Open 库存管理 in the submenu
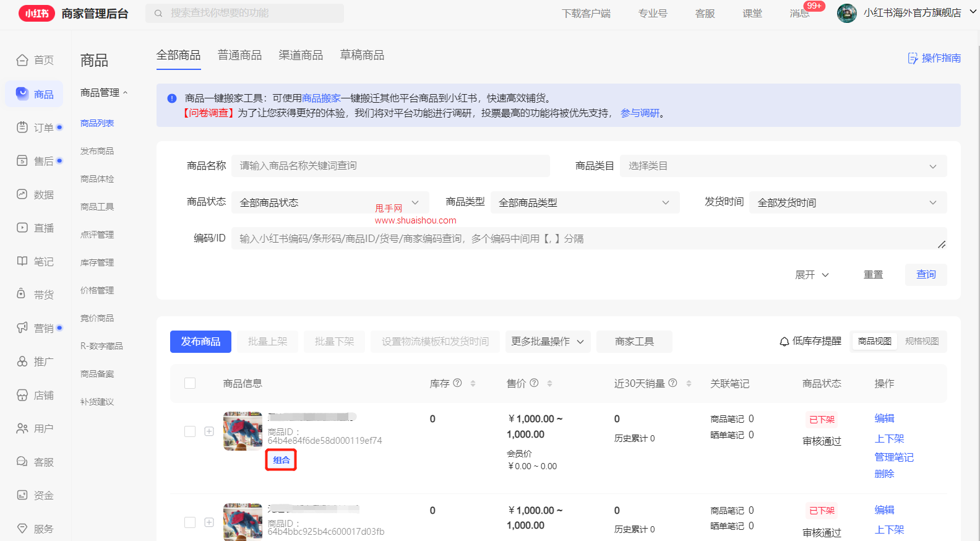The image size is (980, 541). 97,262
